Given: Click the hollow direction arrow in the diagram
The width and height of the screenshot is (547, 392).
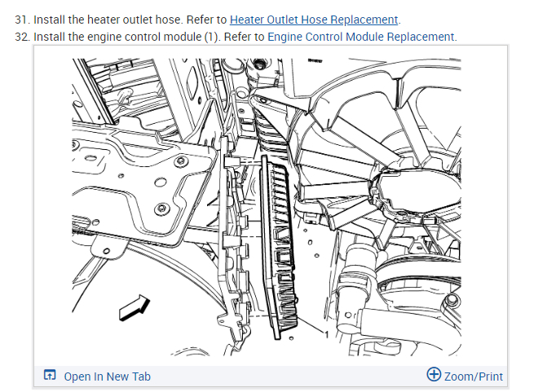Looking at the screenshot, I should pyautogui.click(x=135, y=307).
